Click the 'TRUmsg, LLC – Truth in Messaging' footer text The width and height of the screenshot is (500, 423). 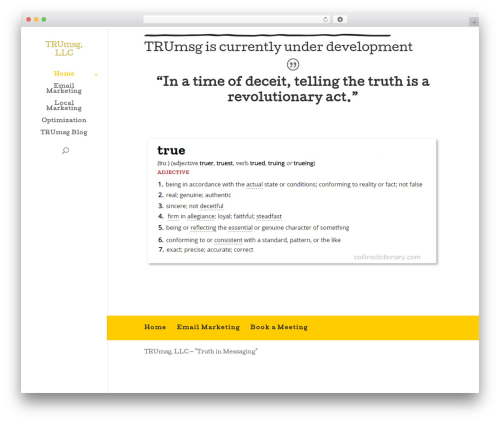tap(201, 351)
